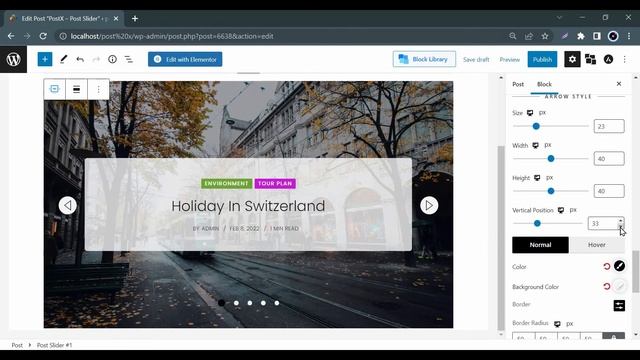Reset the arrow Color setting
Screen dimensions: 640x360
[x=607, y=267]
